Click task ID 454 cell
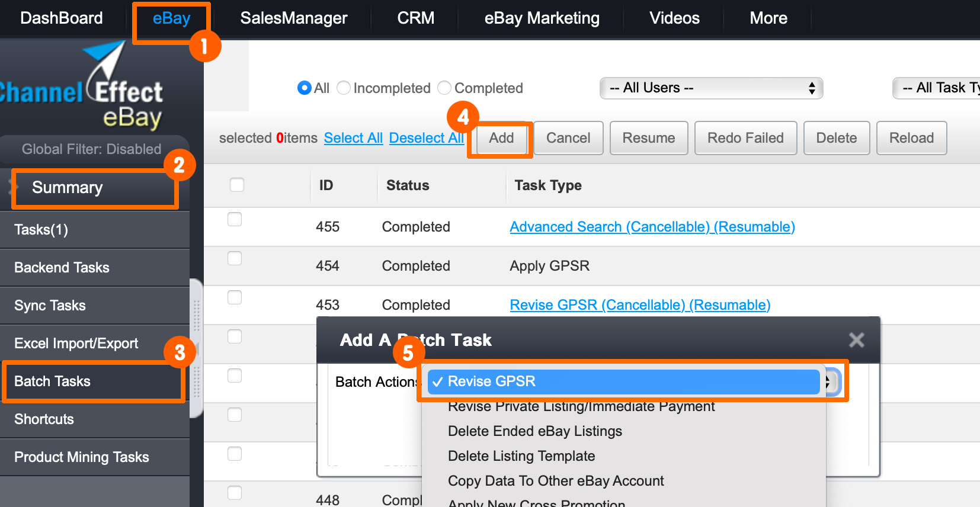Screen dimensions: 980x507 coord(328,266)
